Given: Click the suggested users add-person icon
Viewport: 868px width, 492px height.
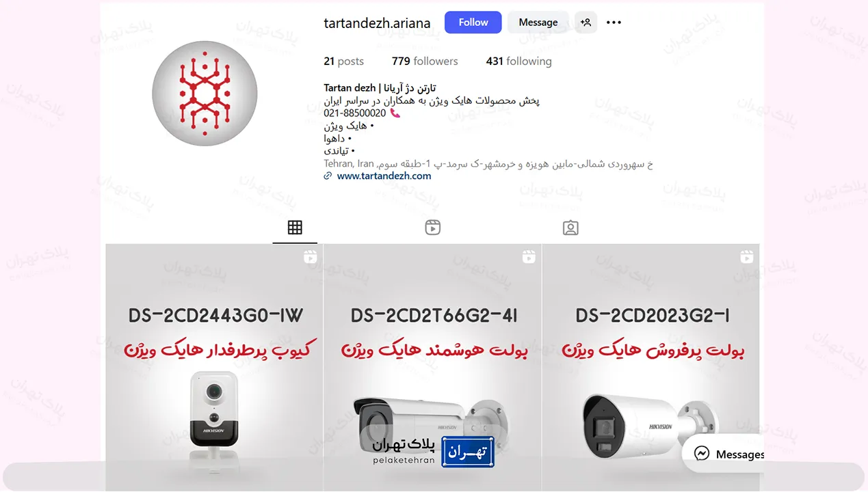Looking at the screenshot, I should (586, 23).
